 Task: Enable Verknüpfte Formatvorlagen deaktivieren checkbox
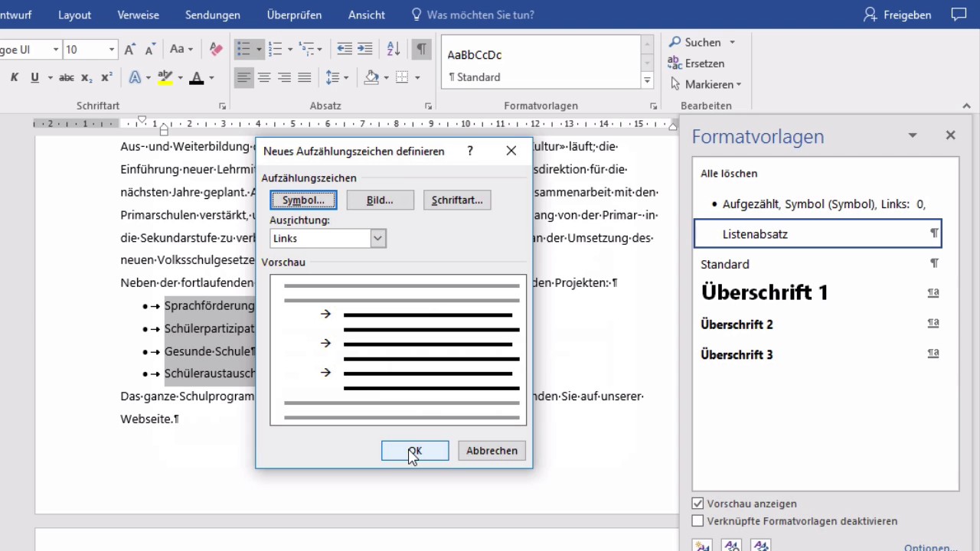[x=697, y=521]
